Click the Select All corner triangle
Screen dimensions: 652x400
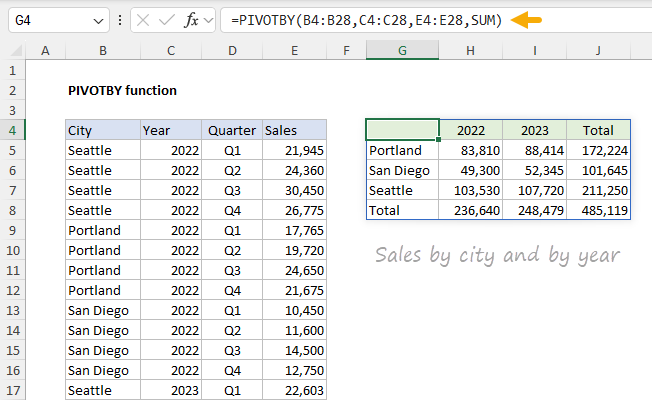pos(16,51)
